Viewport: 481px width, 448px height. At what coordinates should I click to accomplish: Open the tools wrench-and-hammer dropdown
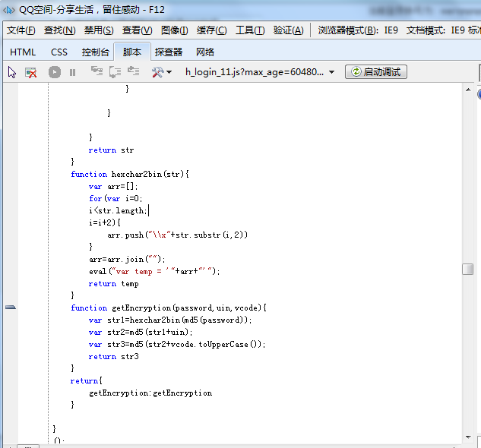162,72
